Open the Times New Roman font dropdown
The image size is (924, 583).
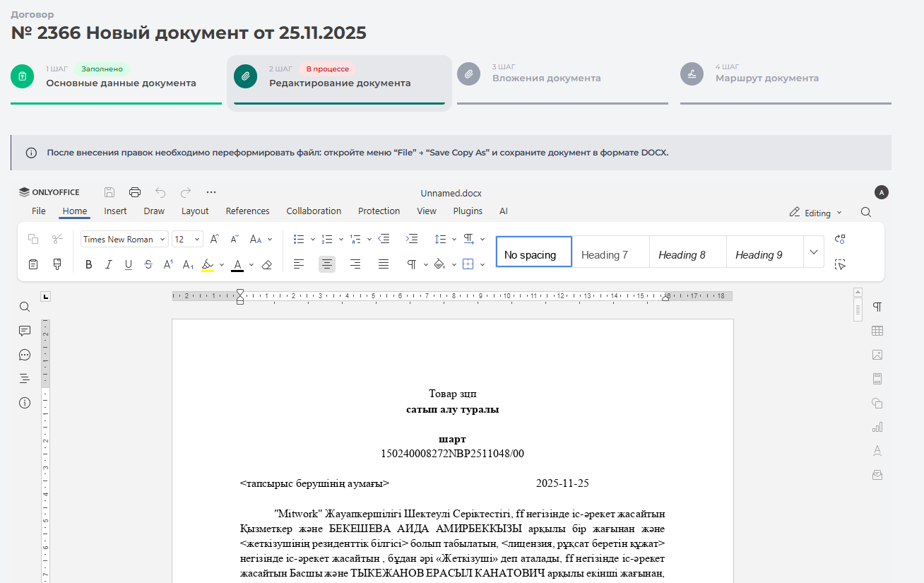[x=124, y=240]
